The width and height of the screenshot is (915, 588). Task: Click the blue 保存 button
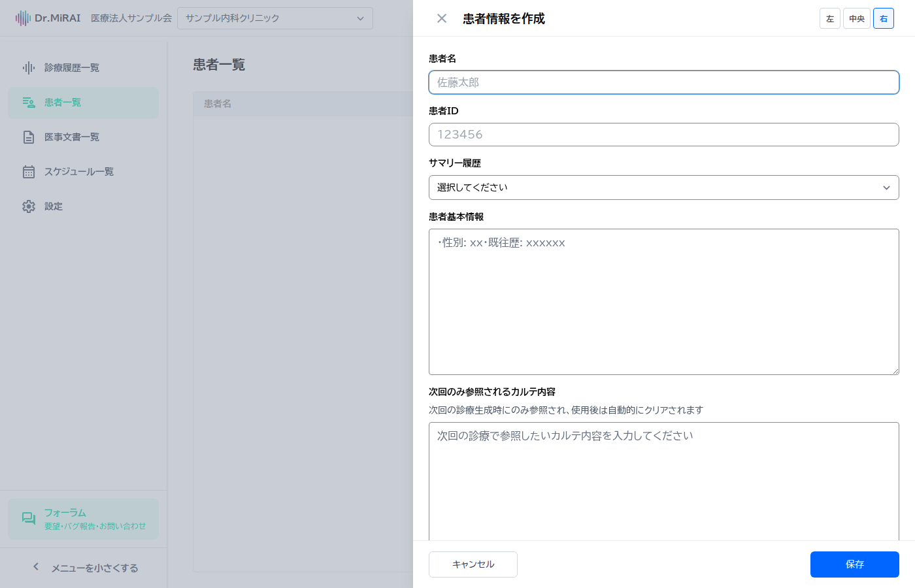pyautogui.click(x=855, y=564)
